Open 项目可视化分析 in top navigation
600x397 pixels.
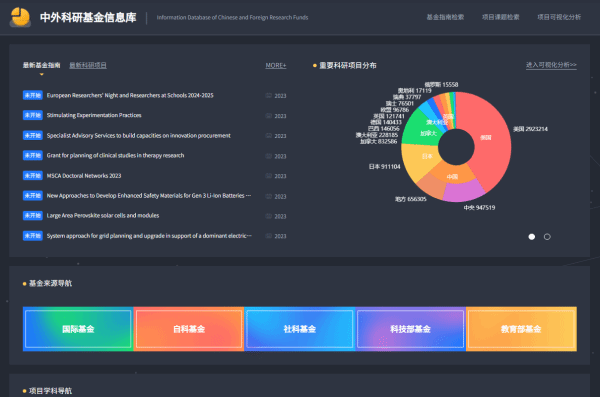pyautogui.click(x=559, y=17)
